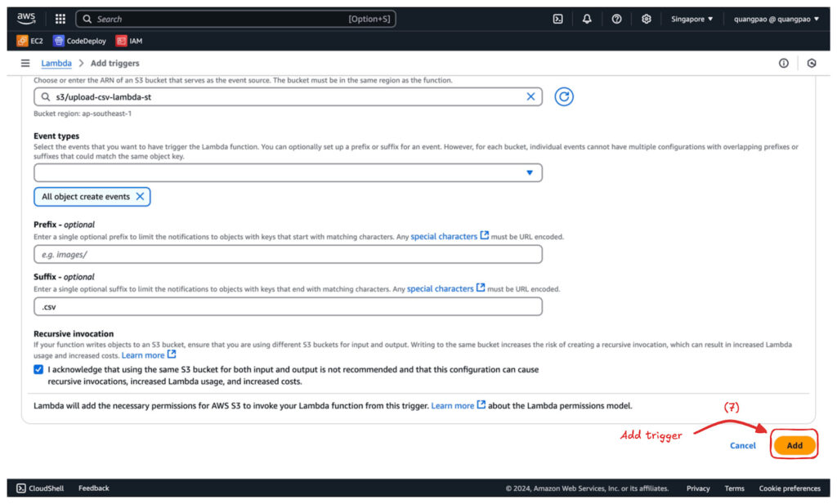Open Cookie preferences in the footer

coord(790,488)
